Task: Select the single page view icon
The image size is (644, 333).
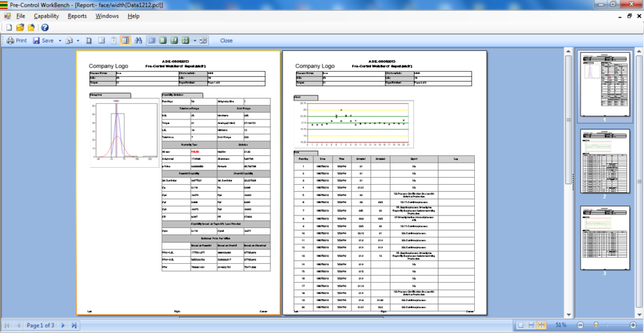Action: [x=163, y=41]
